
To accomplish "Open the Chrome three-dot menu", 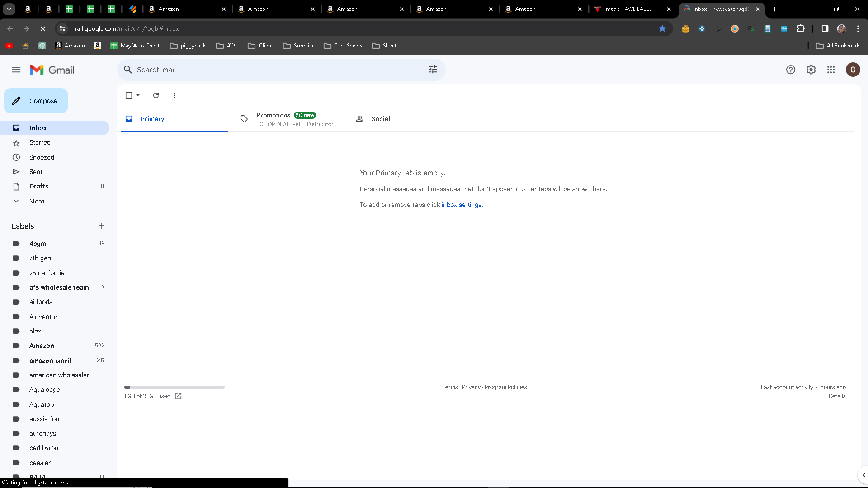I will pyautogui.click(x=858, y=28).
